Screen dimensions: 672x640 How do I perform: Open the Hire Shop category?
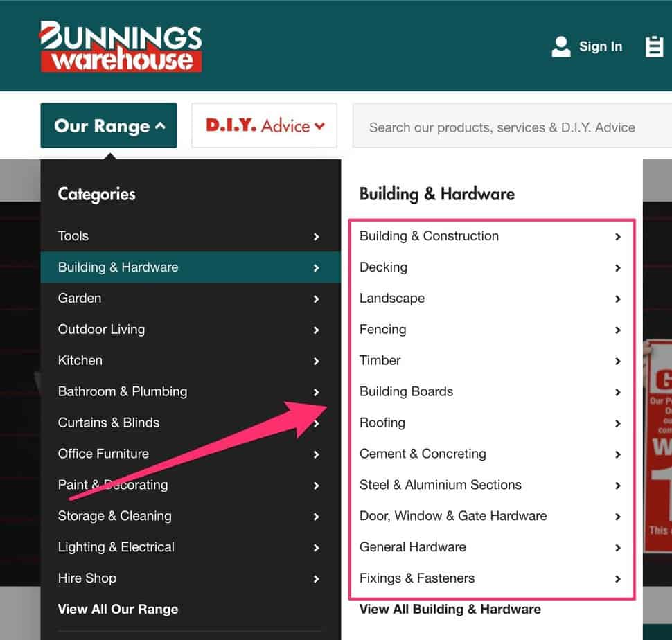(87, 578)
